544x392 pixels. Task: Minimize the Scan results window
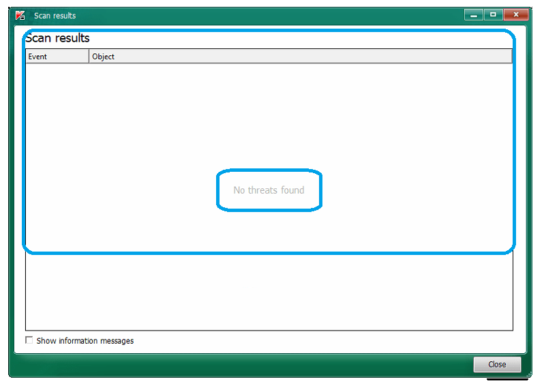coord(474,14)
